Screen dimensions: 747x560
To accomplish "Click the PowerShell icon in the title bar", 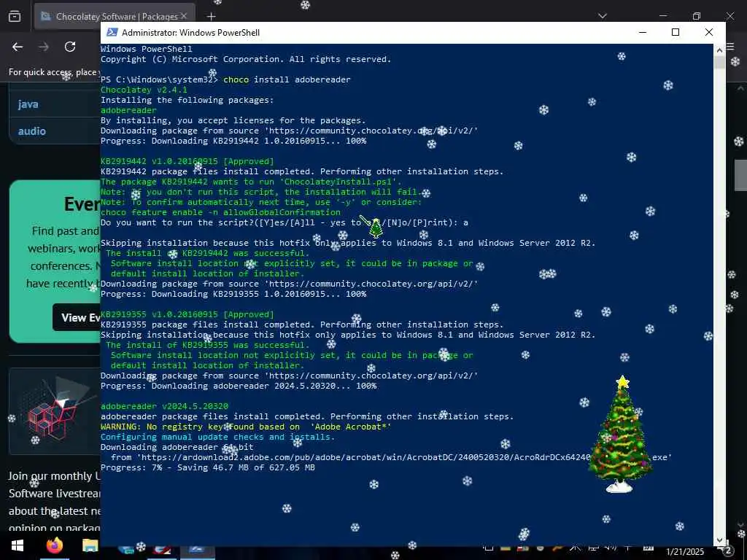I will pos(112,32).
